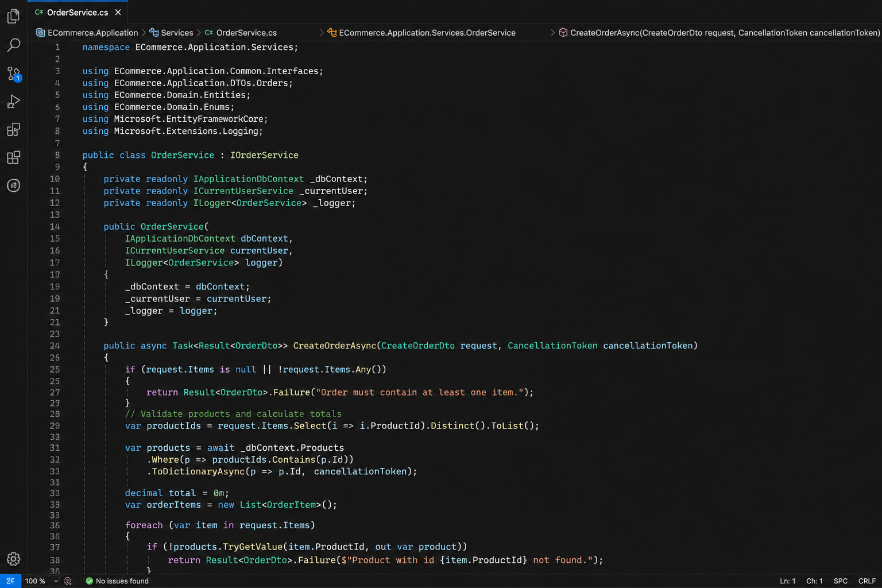The image size is (882, 588).
Task: Click the icon beside the zoom dropdown
Action: [x=68, y=581]
